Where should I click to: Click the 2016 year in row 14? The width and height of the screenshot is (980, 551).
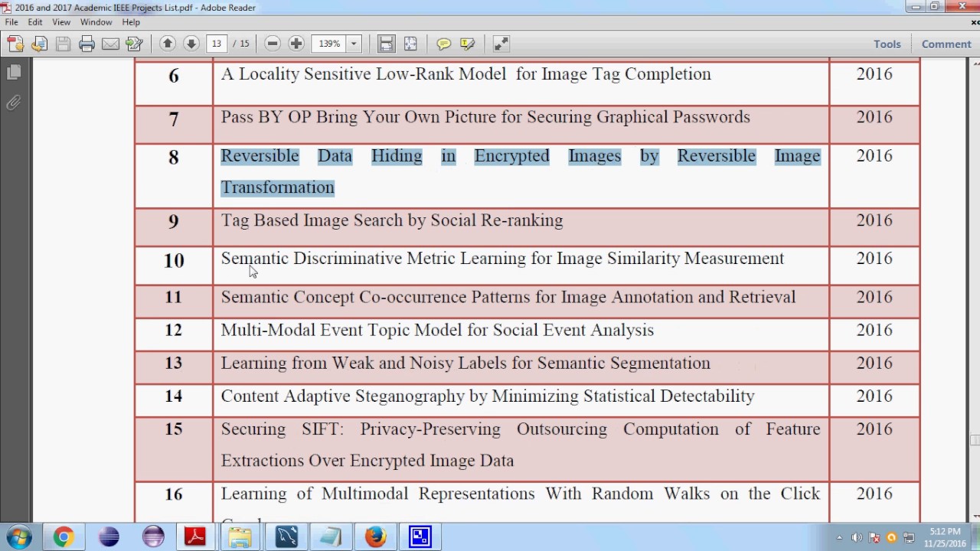click(874, 396)
